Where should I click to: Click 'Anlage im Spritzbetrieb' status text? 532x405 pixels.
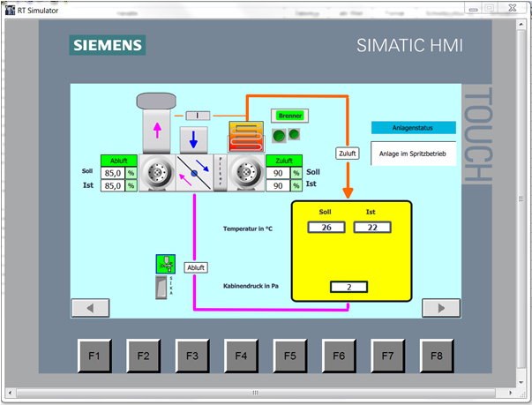tap(413, 154)
